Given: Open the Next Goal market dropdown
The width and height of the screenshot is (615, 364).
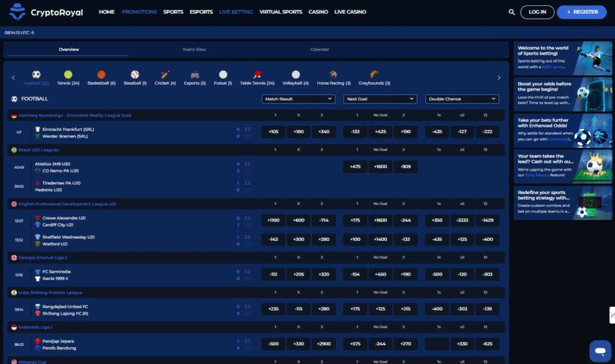Looking at the screenshot, I should click(x=380, y=99).
